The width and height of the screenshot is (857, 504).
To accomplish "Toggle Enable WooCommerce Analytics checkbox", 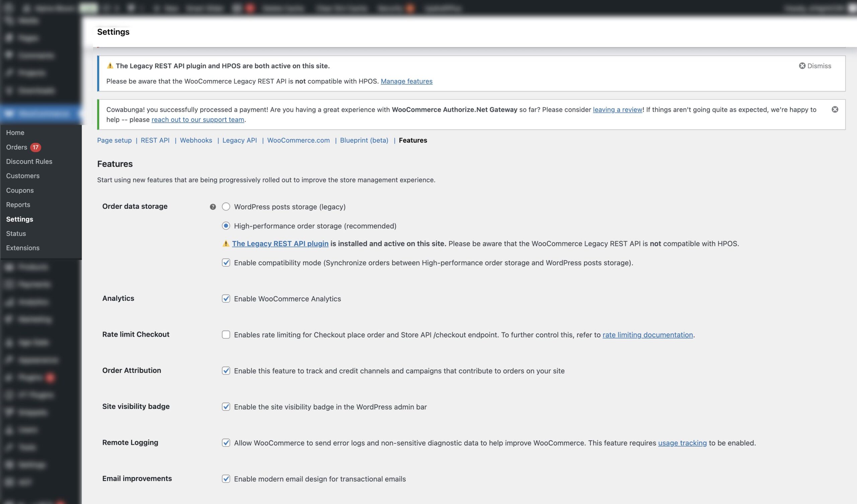I will point(226,298).
